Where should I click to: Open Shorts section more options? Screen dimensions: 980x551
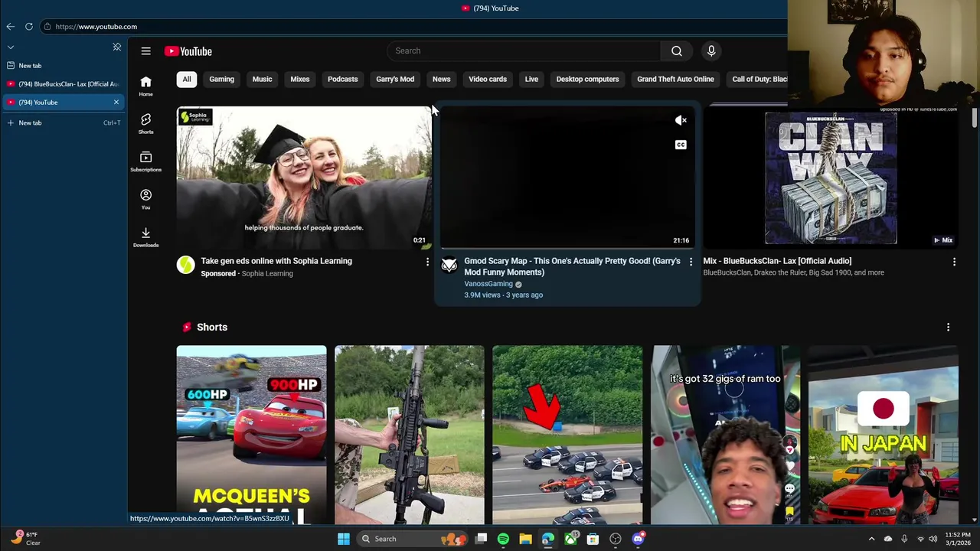[948, 327]
